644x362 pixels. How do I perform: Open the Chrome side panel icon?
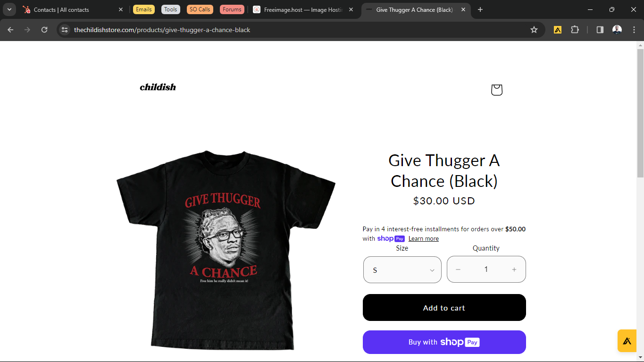coord(600,30)
